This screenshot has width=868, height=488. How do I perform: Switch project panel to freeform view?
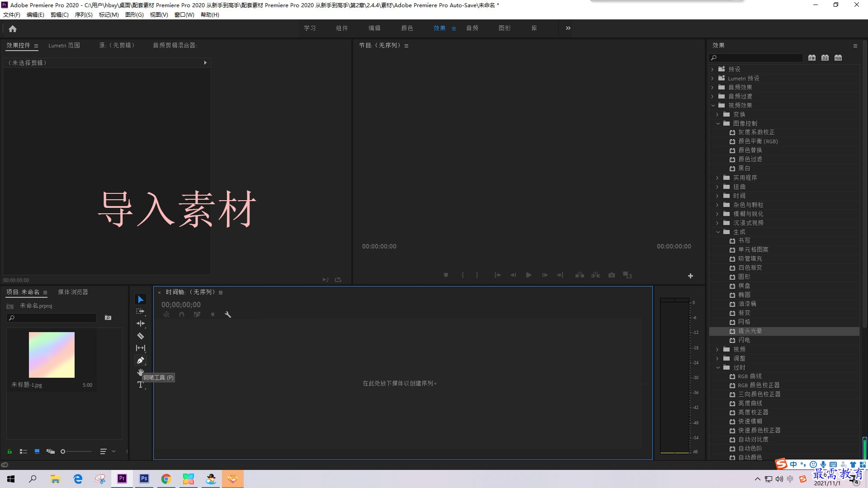(51, 451)
